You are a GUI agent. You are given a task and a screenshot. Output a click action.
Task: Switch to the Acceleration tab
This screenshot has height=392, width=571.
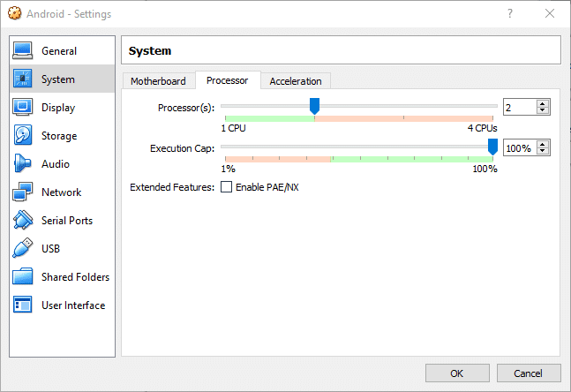click(x=296, y=81)
